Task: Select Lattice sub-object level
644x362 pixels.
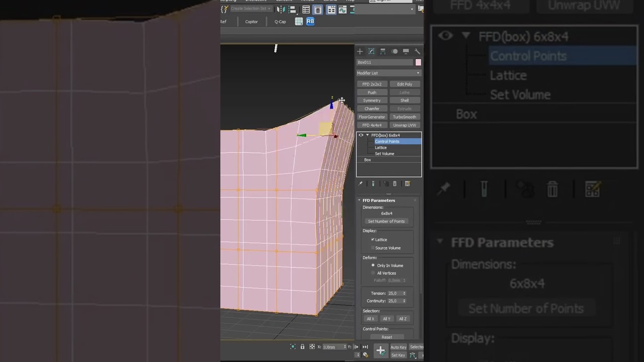Action: click(381, 148)
